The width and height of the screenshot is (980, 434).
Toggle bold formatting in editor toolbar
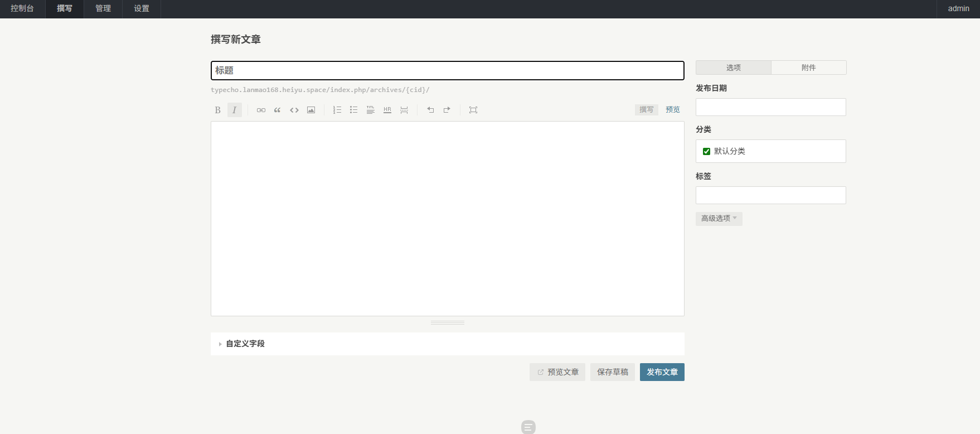tap(218, 110)
